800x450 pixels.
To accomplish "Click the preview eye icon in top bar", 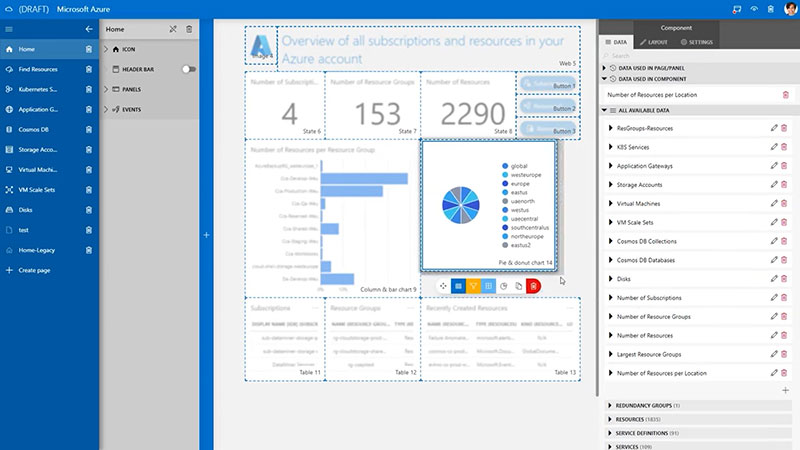I will pyautogui.click(x=754, y=9).
